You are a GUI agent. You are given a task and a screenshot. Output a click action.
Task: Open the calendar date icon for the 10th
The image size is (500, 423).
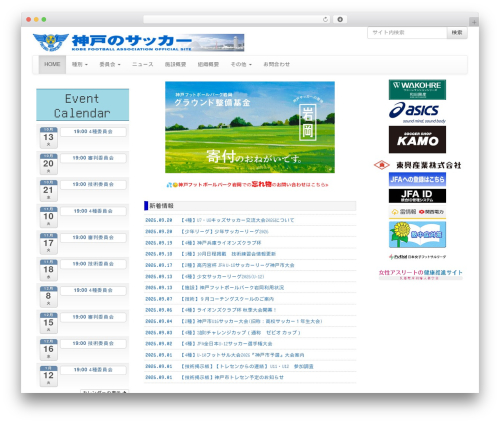(x=49, y=217)
